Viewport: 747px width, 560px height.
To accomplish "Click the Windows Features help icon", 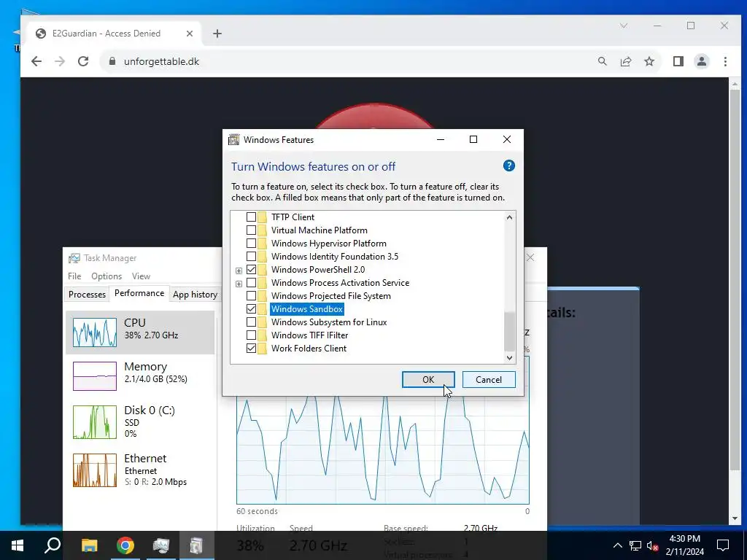I will (x=508, y=166).
